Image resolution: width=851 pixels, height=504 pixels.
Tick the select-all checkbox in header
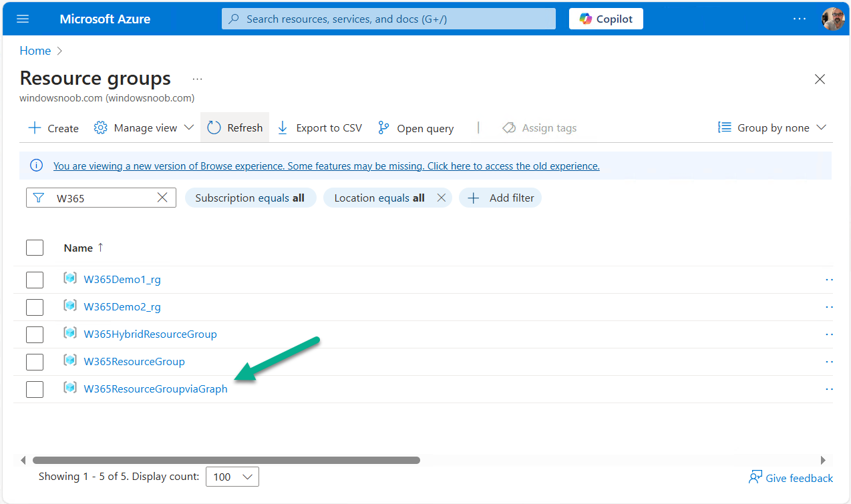[x=35, y=248]
